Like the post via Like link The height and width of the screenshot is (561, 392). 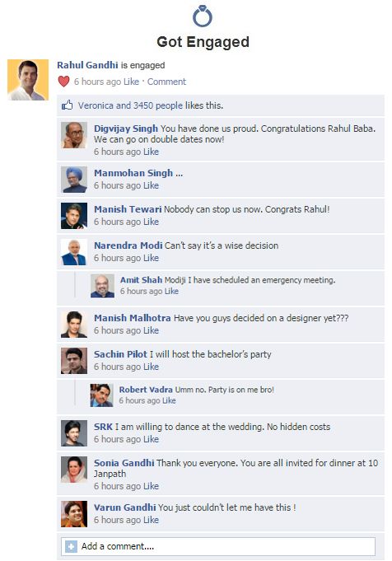(x=131, y=82)
